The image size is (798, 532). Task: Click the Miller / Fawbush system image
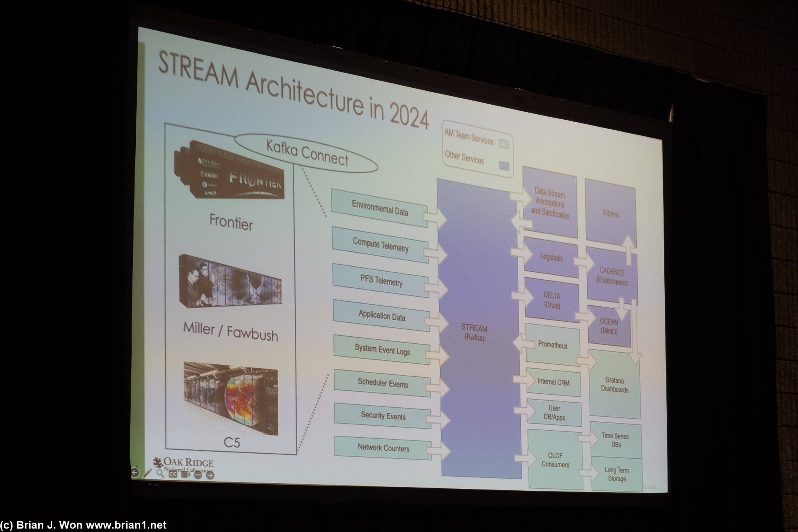point(230,281)
